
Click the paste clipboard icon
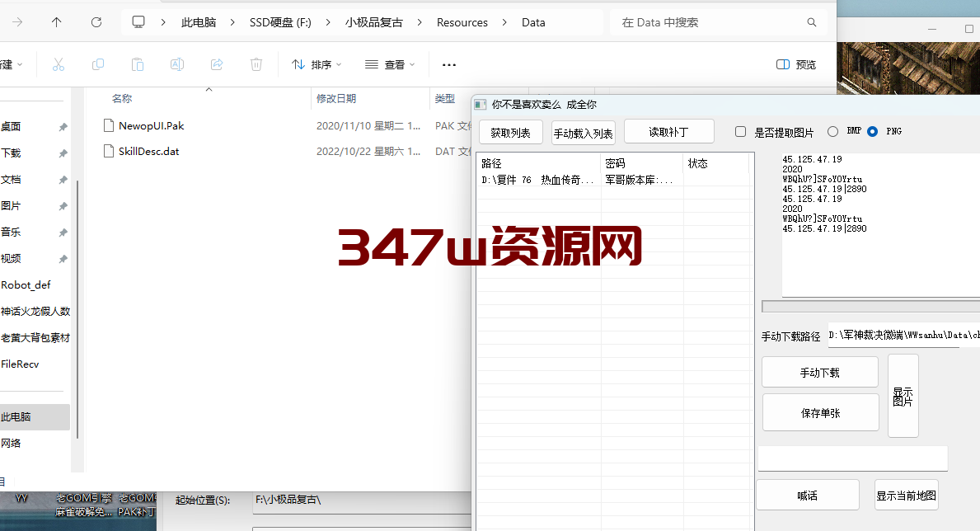(138, 64)
